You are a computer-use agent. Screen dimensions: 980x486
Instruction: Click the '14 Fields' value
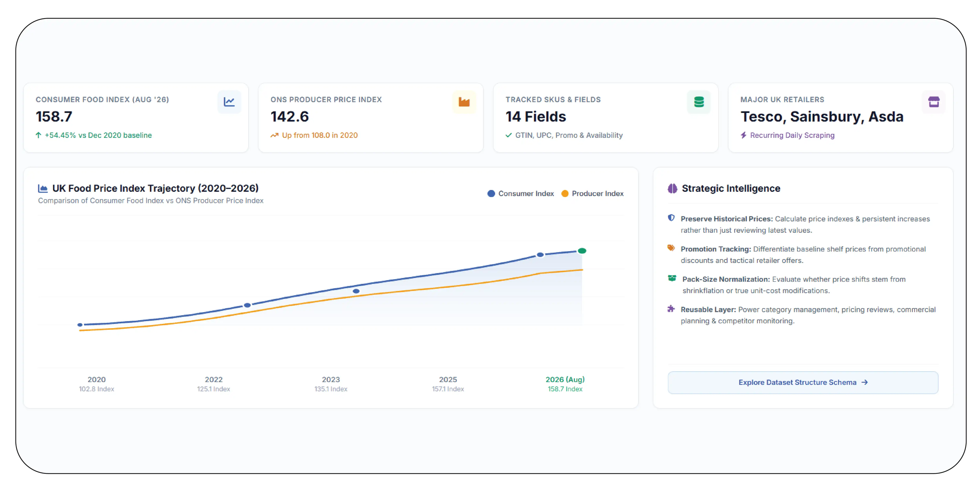(536, 117)
